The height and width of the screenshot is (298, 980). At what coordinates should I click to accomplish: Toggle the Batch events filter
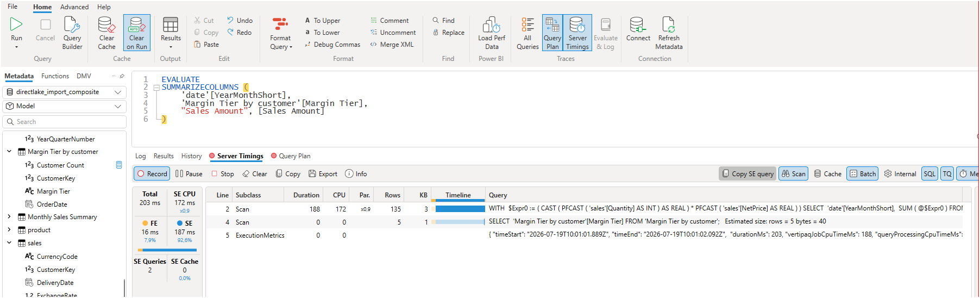coord(863,174)
